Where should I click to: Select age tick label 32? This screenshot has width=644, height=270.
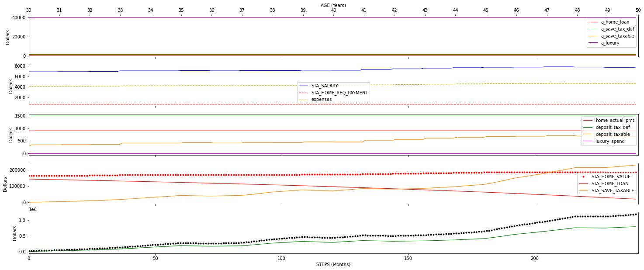tap(90, 10)
